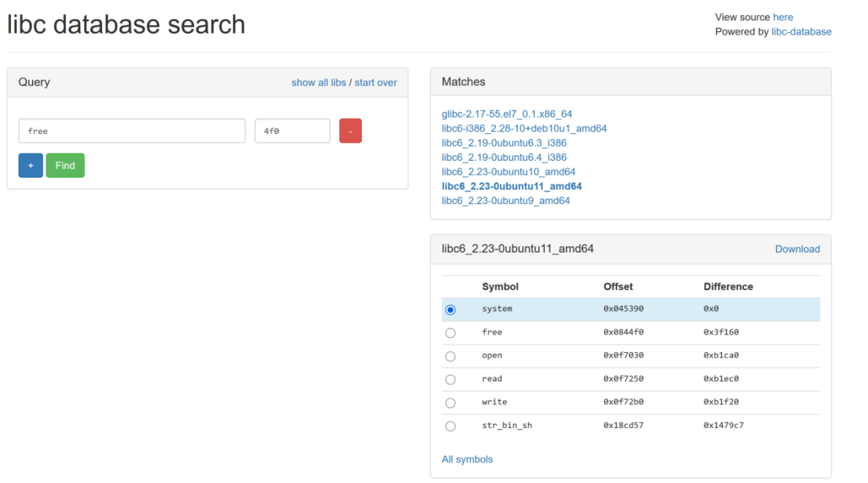
Task: Select the read symbol radio button
Action: [450, 379]
